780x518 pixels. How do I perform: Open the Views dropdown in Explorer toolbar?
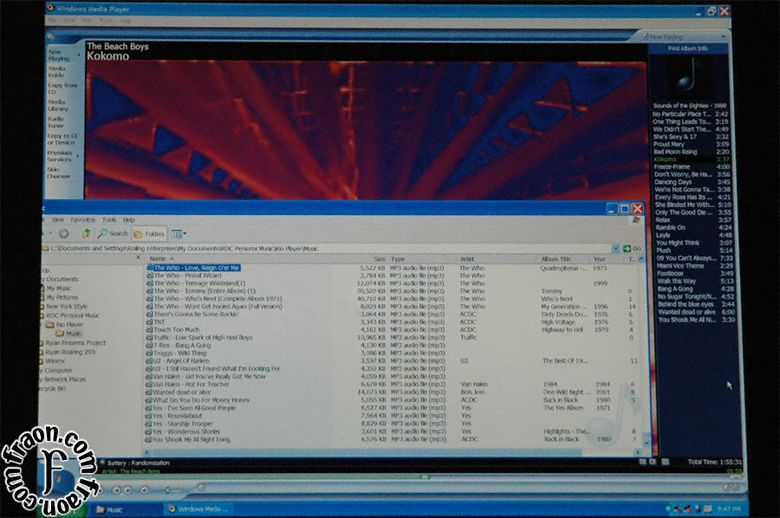pyautogui.click(x=179, y=233)
